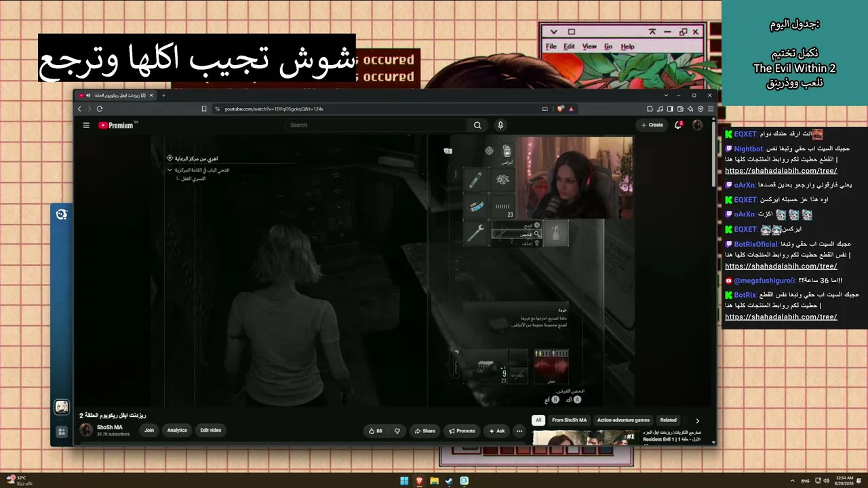This screenshot has height=488, width=868.
Task: Open a new browser tab
Action: point(163,96)
